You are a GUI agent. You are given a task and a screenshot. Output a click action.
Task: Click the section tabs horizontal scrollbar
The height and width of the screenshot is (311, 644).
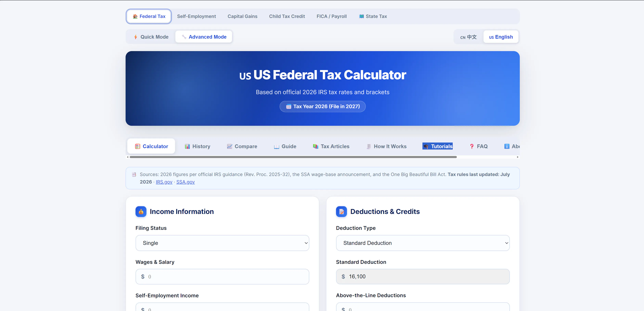click(293, 157)
